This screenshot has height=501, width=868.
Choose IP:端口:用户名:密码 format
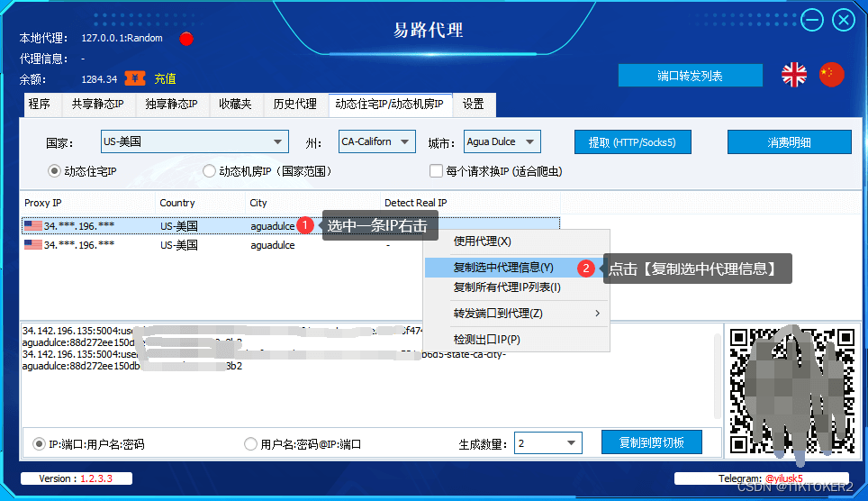[x=39, y=444]
